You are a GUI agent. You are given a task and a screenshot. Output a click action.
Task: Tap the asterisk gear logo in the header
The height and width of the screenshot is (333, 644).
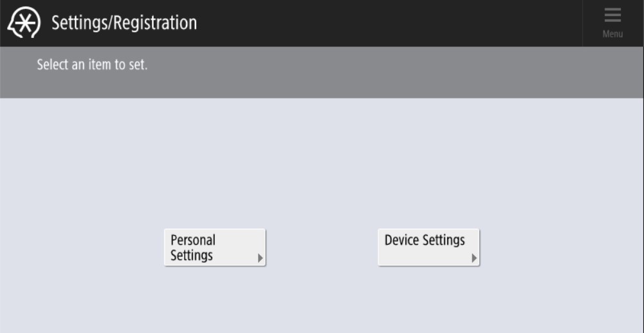coord(24,23)
